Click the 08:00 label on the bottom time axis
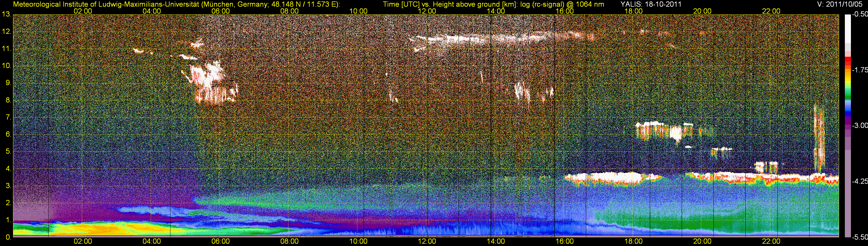This screenshot has height=246, width=868. point(289,241)
